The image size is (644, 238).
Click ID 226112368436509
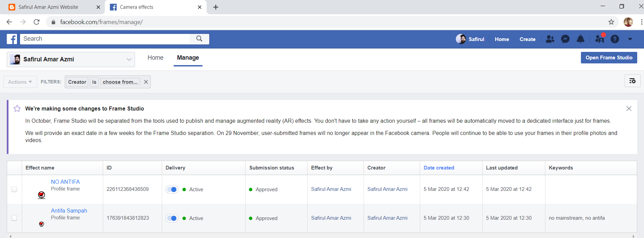(128, 189)
